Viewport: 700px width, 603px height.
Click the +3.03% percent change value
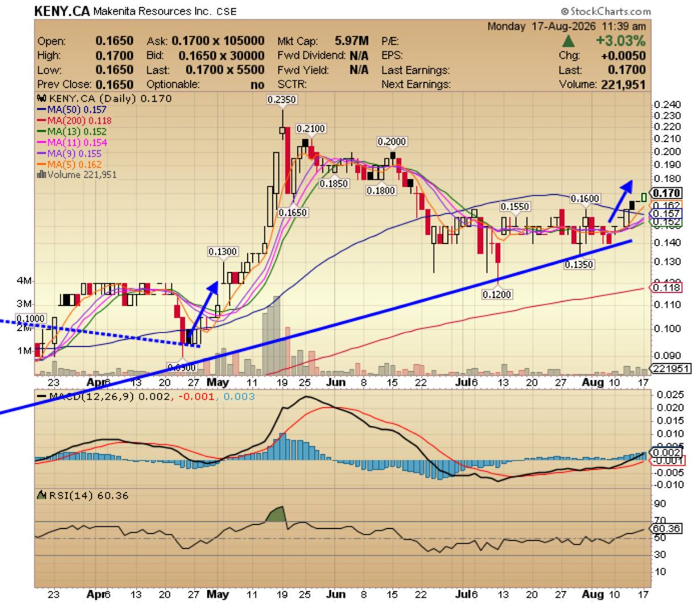(620, 41)
